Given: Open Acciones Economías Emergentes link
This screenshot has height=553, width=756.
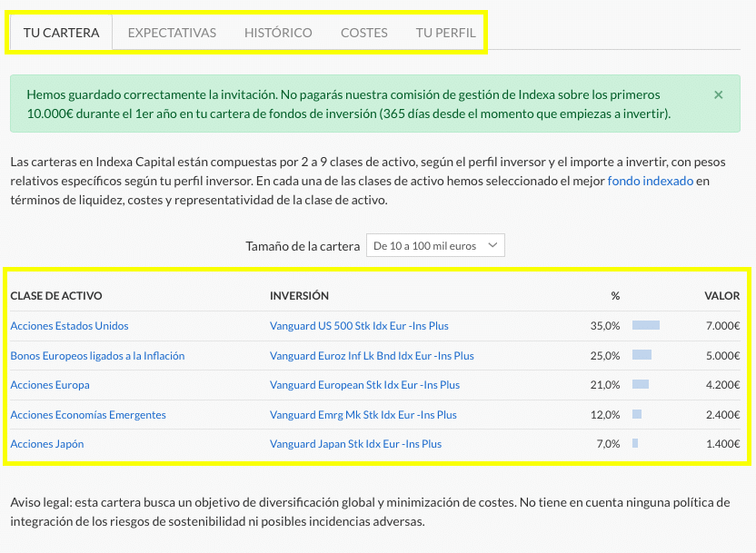Looking at the screenshot, I should click(x=88, y=415).
